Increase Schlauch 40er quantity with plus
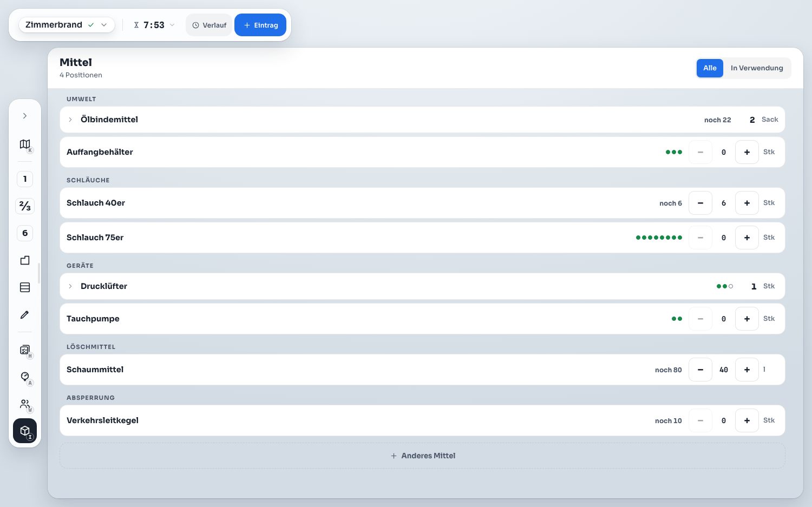Screen dimensions: 812x507 tap(747, 203)
